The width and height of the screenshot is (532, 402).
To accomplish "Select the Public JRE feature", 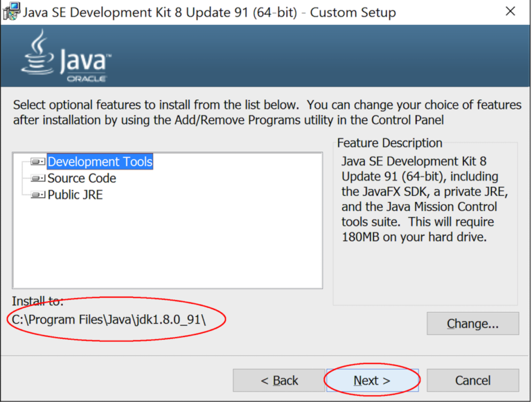I will coord(75,195).
